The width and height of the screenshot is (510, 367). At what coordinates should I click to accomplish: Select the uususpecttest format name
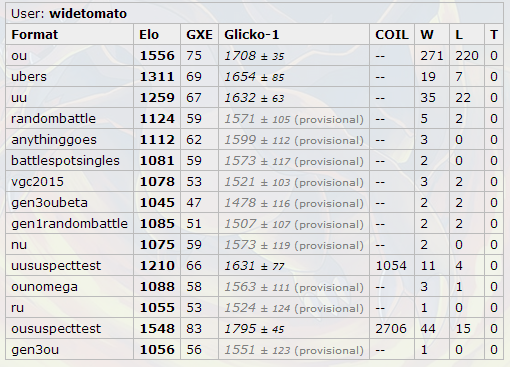tap(56, 266)
